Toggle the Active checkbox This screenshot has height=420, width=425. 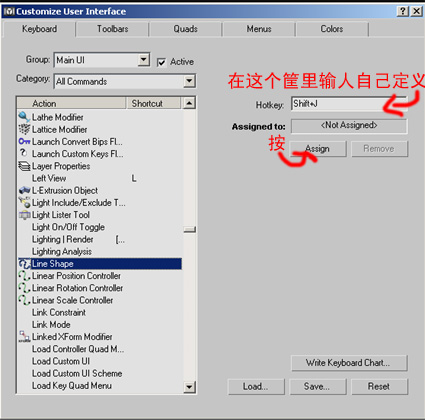(x=161, y=62)
